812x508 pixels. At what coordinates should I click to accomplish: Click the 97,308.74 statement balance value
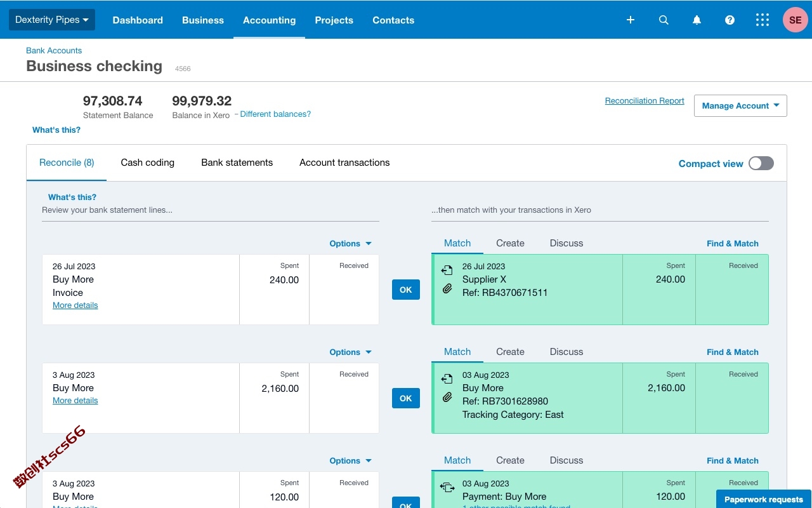(x=113, y=100)
